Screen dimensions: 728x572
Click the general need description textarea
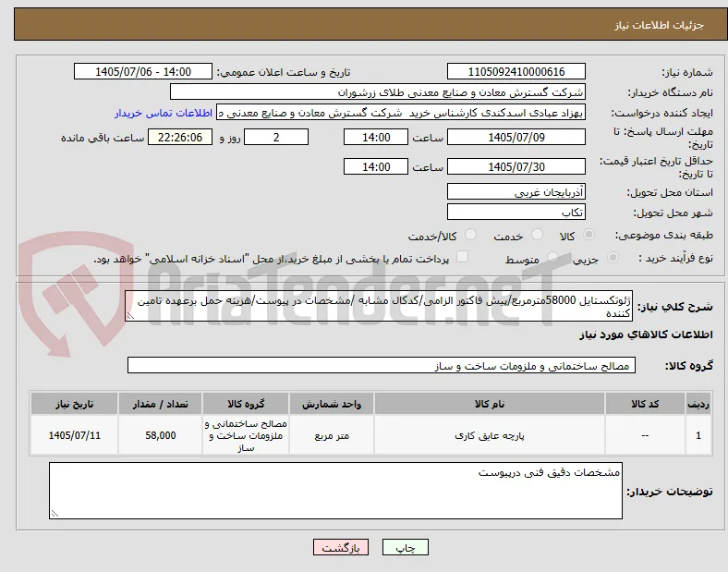[x=379, y=306]
